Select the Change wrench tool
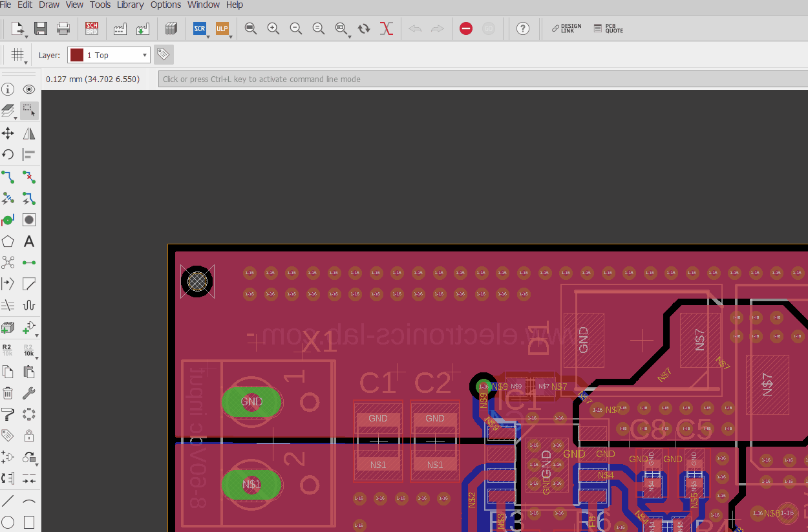This screenshot has width=808, height=532. (29, 393)
